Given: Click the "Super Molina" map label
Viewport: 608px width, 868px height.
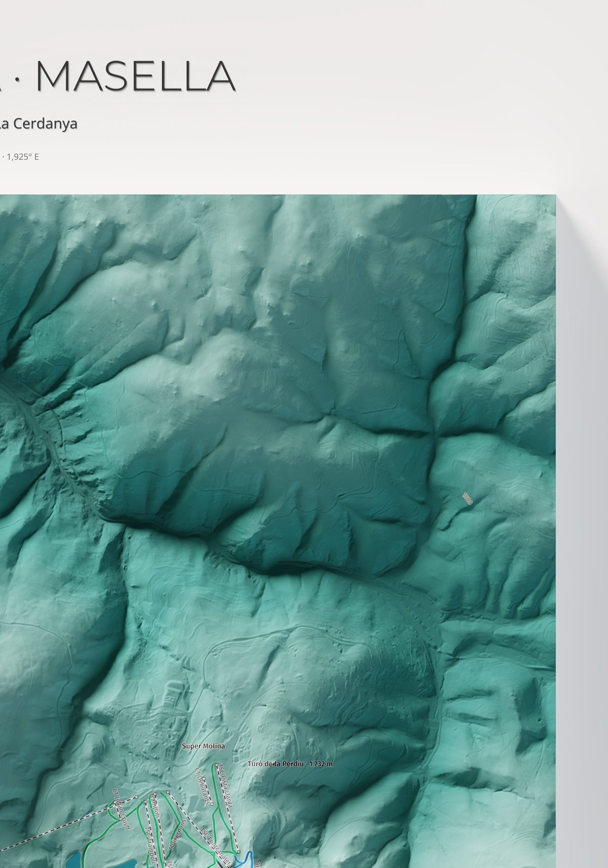Looking at the screenshot, I should click(203, 745).
